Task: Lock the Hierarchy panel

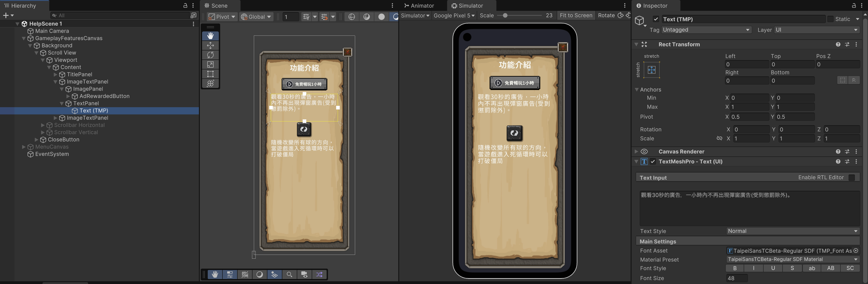Action: click(x=185, y=6)
